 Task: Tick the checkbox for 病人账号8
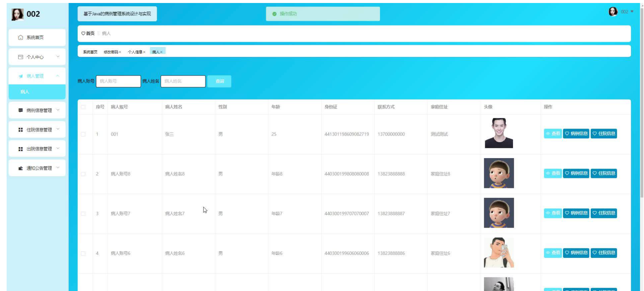tap(83, 174)
